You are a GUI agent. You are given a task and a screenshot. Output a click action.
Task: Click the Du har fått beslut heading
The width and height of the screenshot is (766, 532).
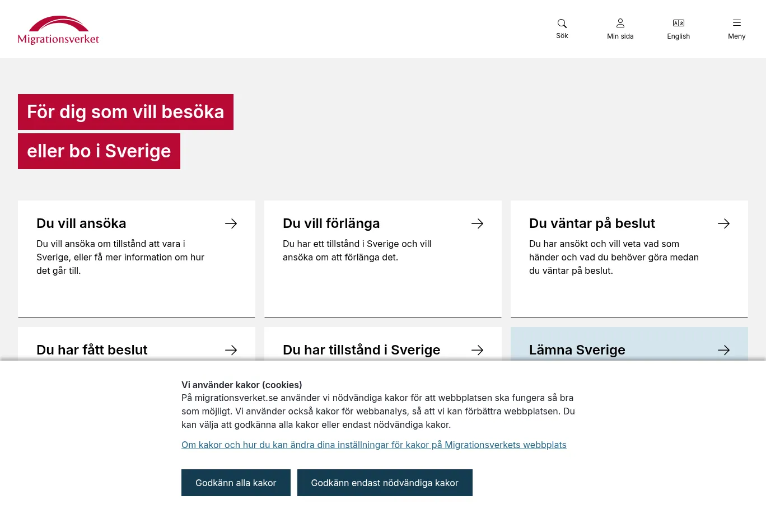point(92,350)
